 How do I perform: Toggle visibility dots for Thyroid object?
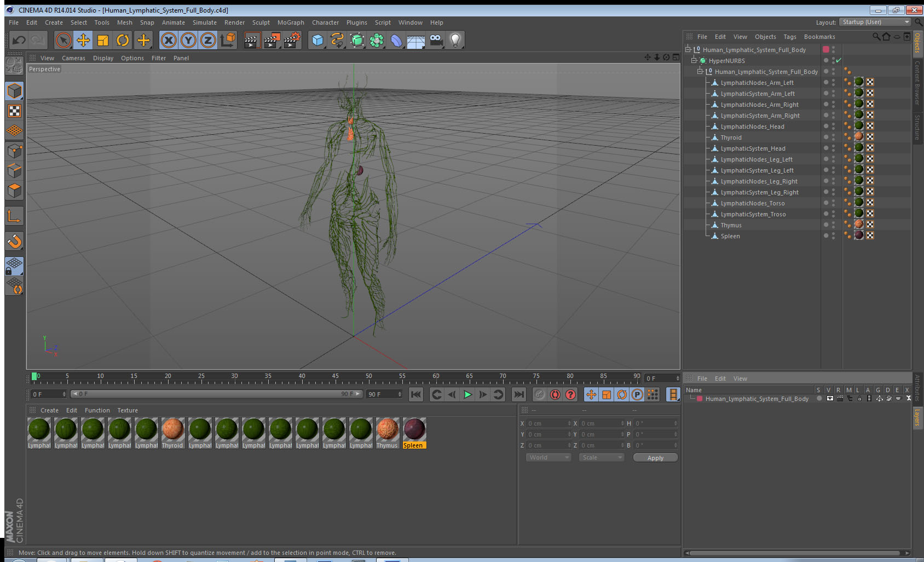833,137
